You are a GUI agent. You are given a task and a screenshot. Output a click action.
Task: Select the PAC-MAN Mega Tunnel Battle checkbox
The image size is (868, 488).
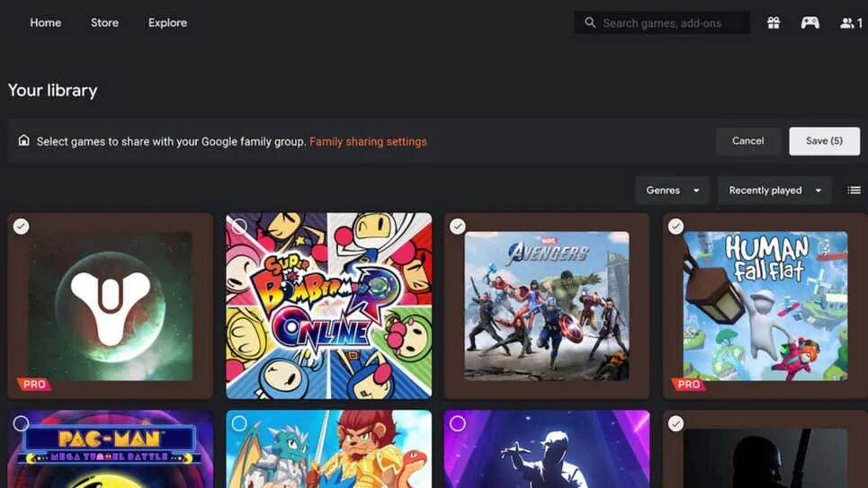(x=21, y=423)
